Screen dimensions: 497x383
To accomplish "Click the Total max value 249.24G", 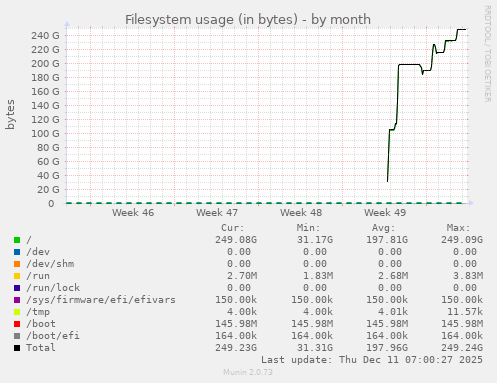I will point(462,348).
